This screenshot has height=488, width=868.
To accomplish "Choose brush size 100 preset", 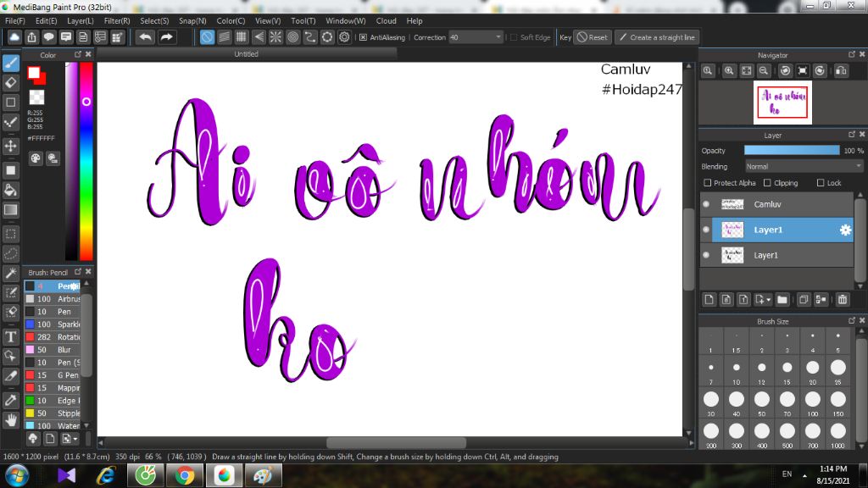I will click(x=813, y=403).
